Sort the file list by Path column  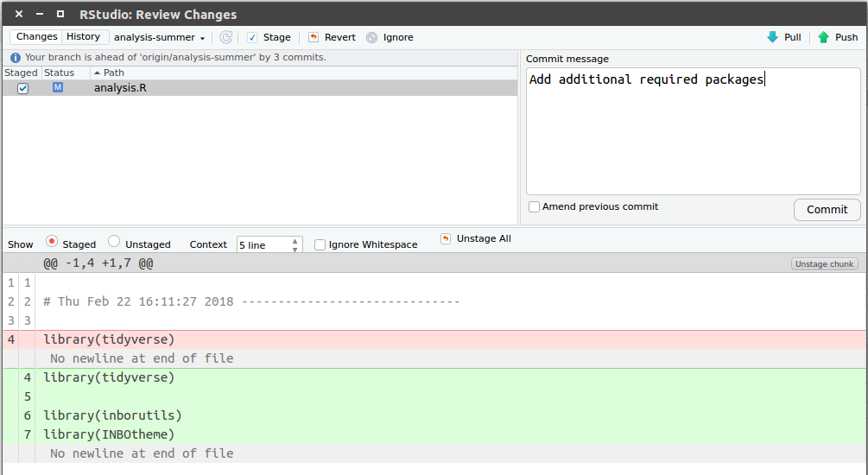pos(113,73)
